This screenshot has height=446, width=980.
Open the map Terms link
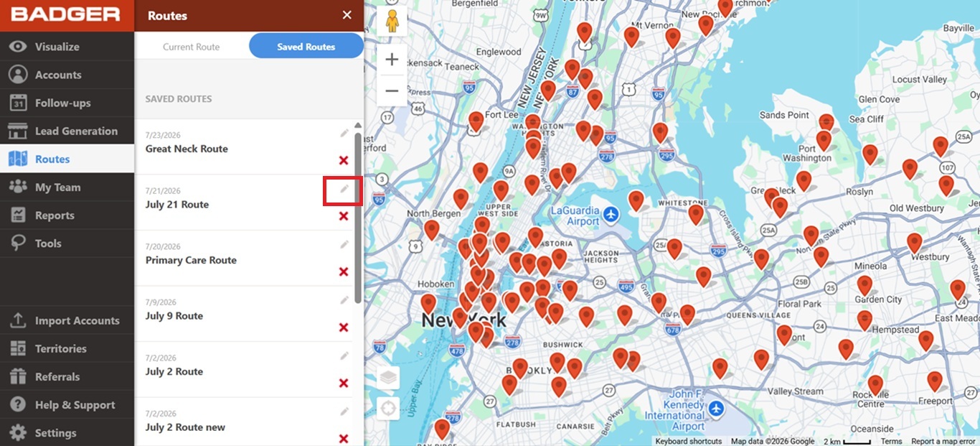(x=891, y=441)
